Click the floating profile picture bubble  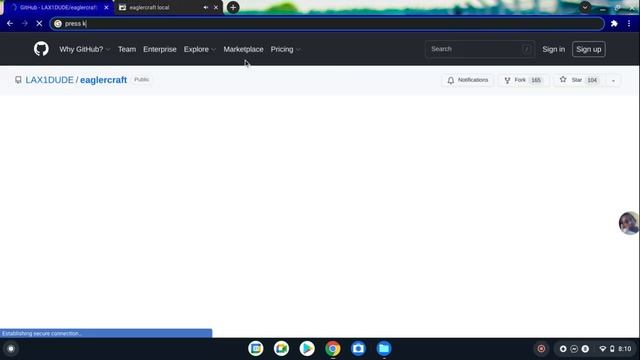point(629,223)
